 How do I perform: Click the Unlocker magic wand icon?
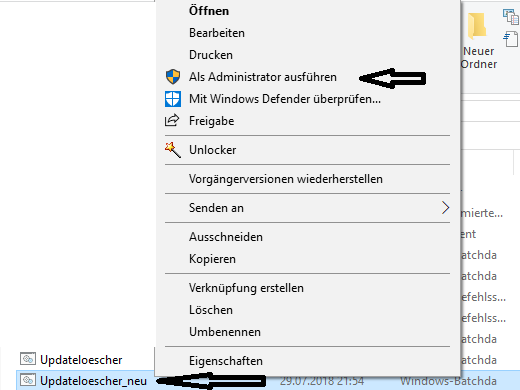tap(173, 150)
